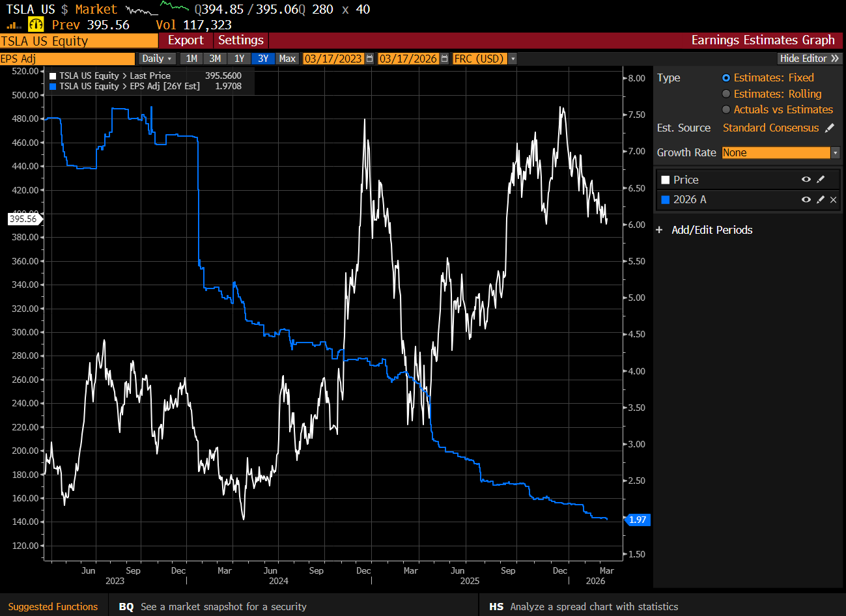Viewport: 846px width, 616px height.
Task: Open the FRC (USD) currency dropdown arrow
Action: [513, 59]
